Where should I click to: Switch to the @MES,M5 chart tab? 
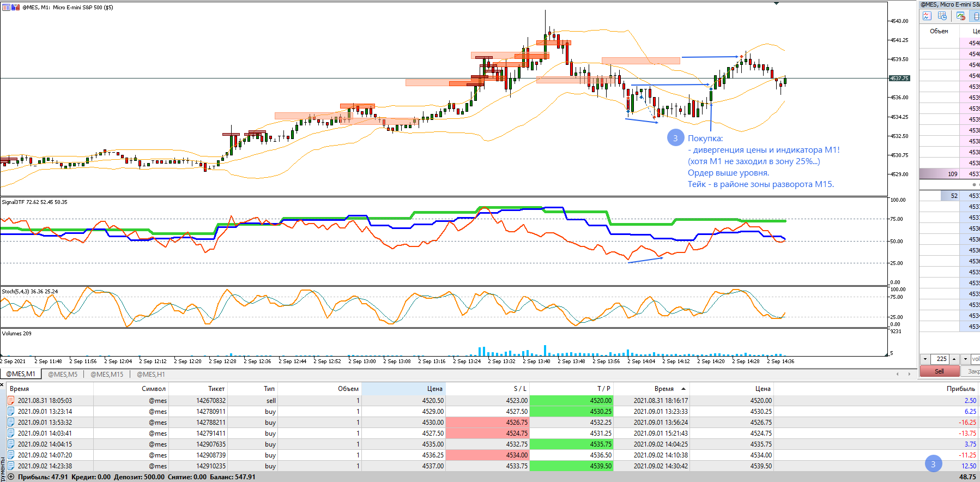tap(63, 374)
